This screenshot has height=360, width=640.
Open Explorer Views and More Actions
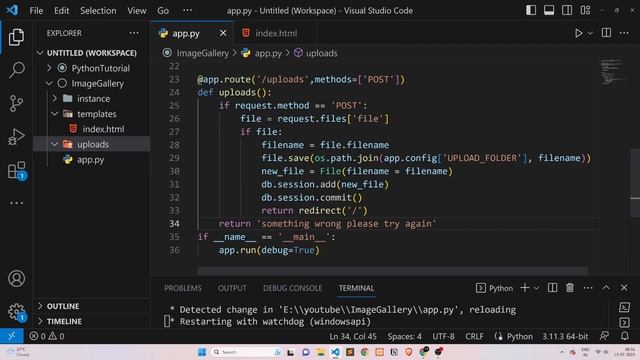[x=134, y=33]
